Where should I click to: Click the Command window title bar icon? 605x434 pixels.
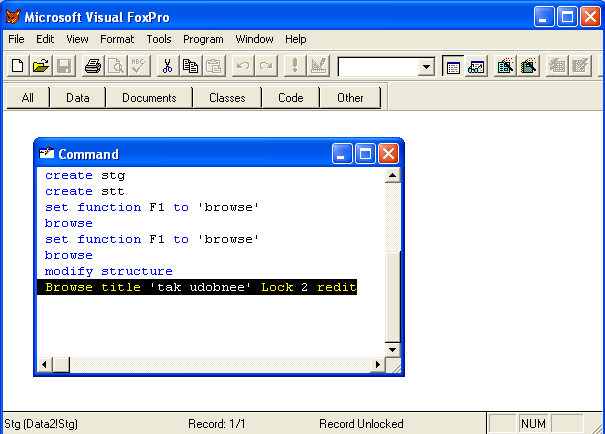(x=47, y=153)
